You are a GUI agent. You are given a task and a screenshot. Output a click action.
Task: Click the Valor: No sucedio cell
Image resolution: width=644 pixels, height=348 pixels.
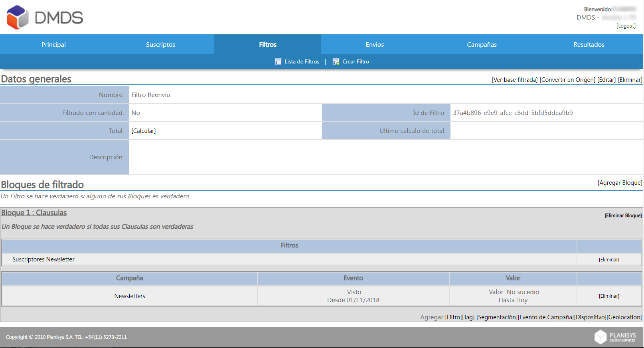[x=513, y=296]
